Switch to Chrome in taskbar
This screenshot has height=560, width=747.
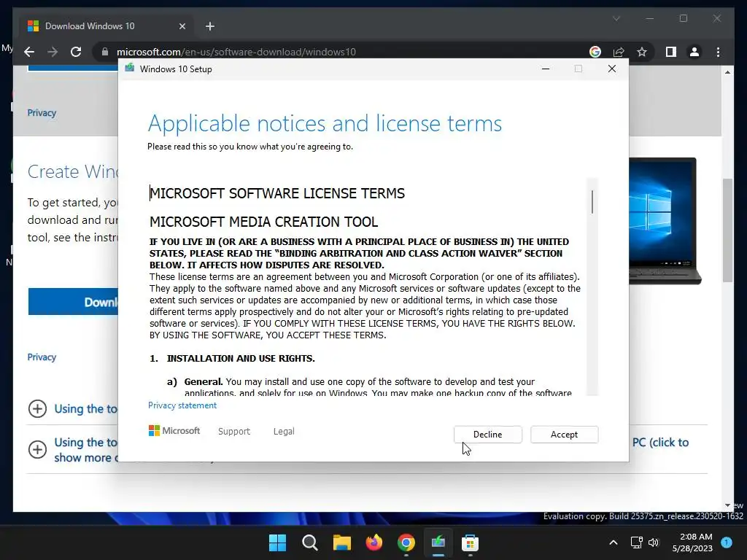click(x=406, y=542)
